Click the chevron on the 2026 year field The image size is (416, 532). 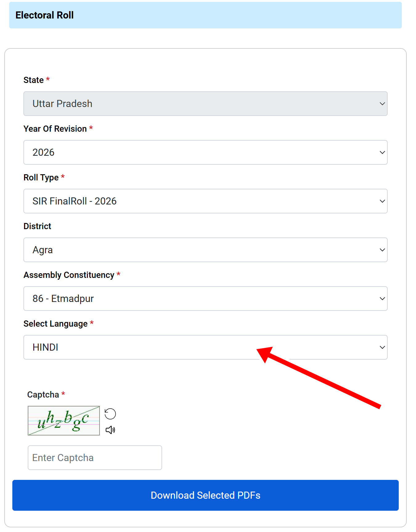click(x=382, y=152)
